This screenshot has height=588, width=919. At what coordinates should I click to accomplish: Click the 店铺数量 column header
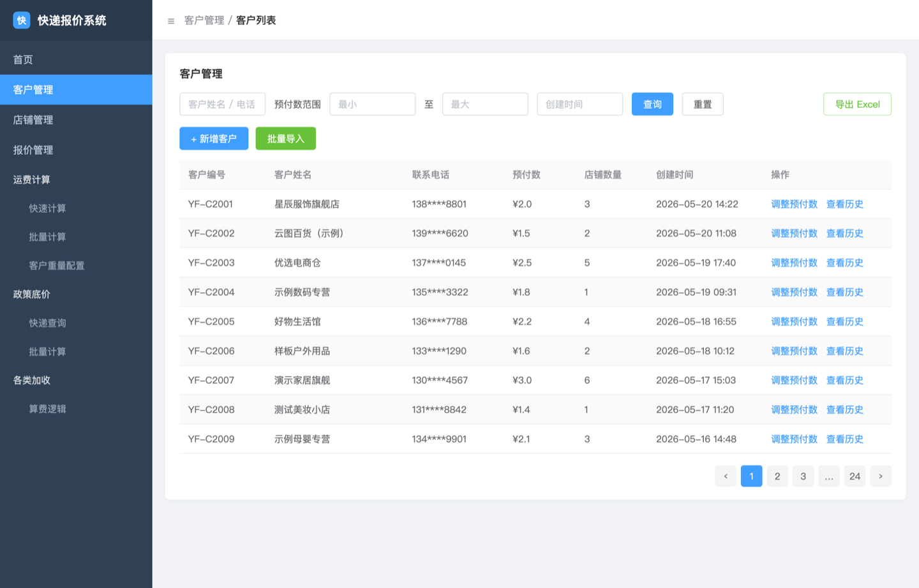point(603,175)
